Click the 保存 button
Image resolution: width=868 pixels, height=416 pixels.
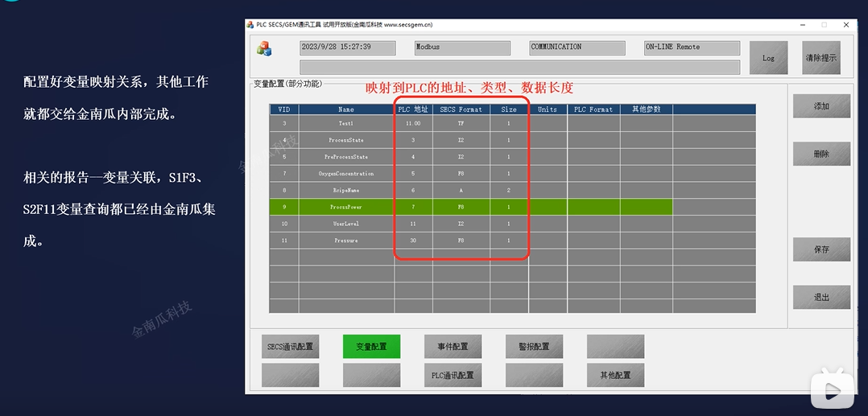(821, 249)
